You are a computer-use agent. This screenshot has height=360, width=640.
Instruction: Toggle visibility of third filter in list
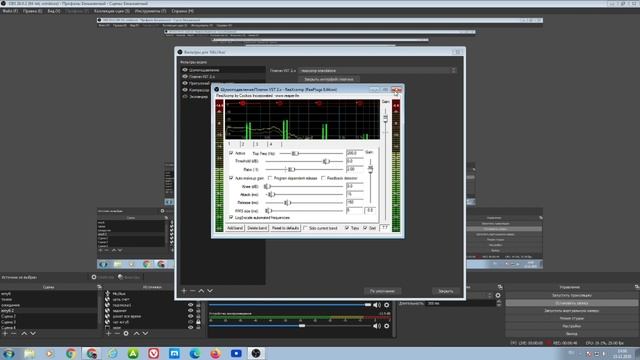coord(185,83)
